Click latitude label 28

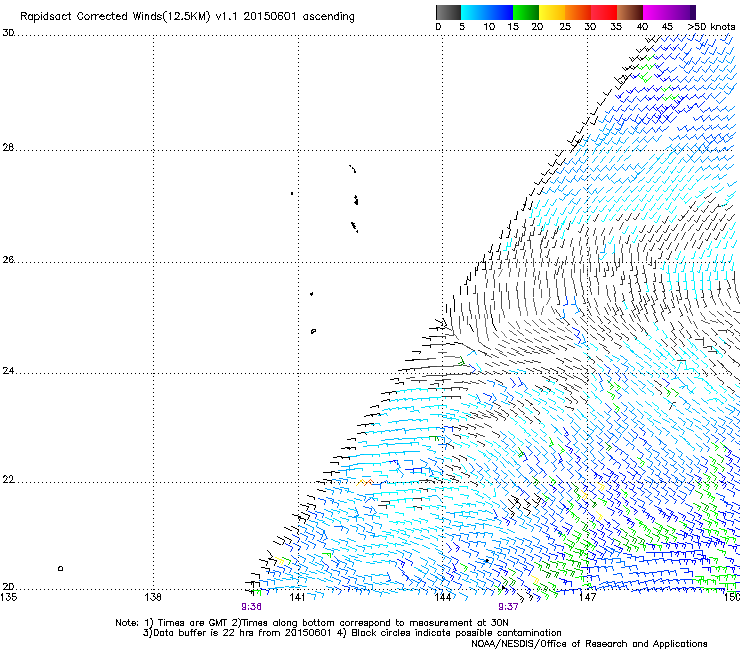coord(8,148)
